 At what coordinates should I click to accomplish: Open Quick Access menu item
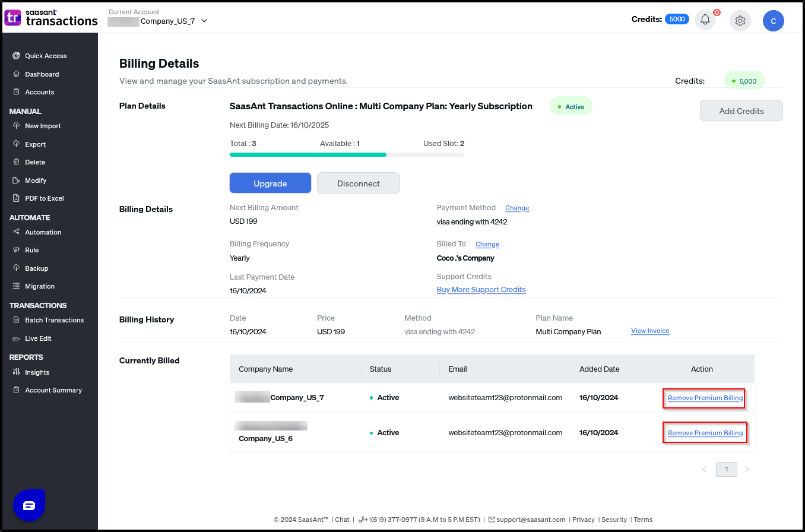(46, 56)
